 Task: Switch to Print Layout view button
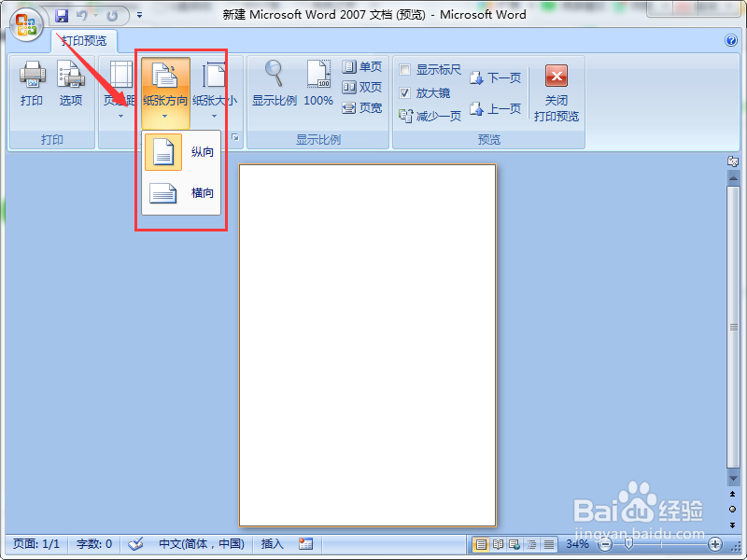pos(481,544)
